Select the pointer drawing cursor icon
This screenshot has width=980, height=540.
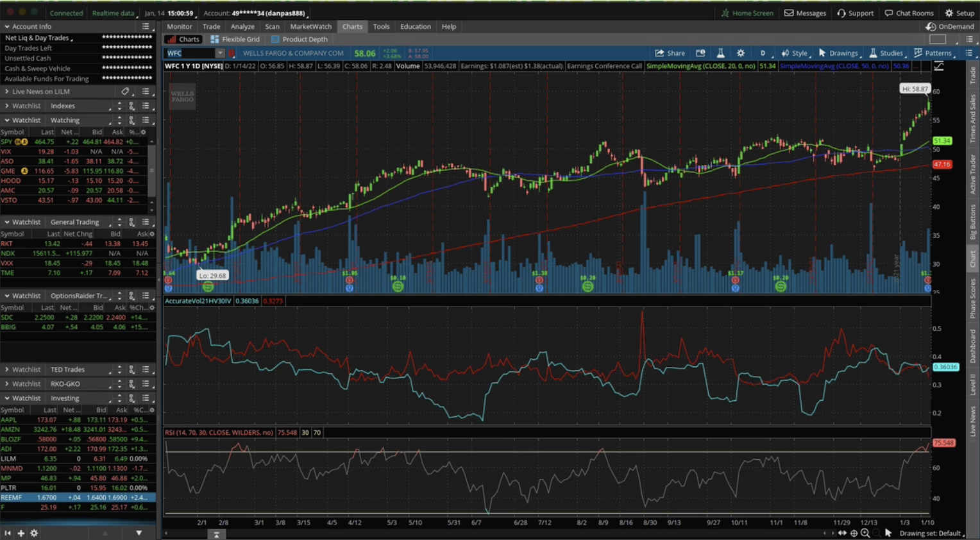[888, 533]
